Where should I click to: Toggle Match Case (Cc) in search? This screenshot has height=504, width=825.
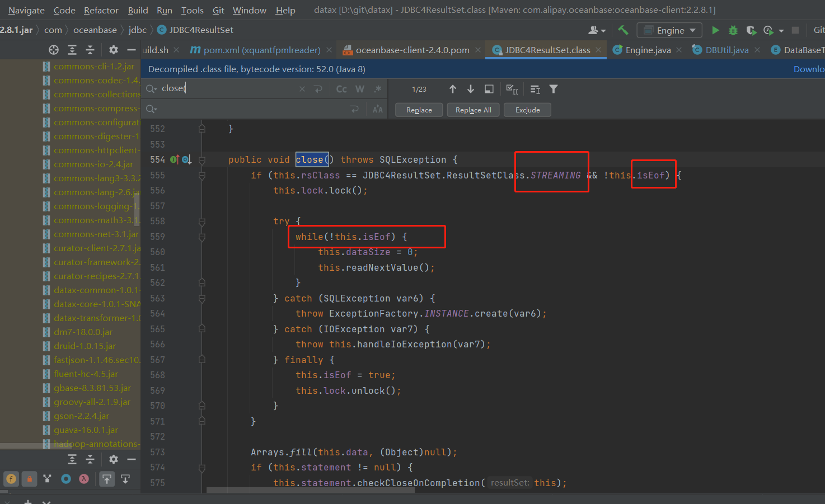coord(341,89)
